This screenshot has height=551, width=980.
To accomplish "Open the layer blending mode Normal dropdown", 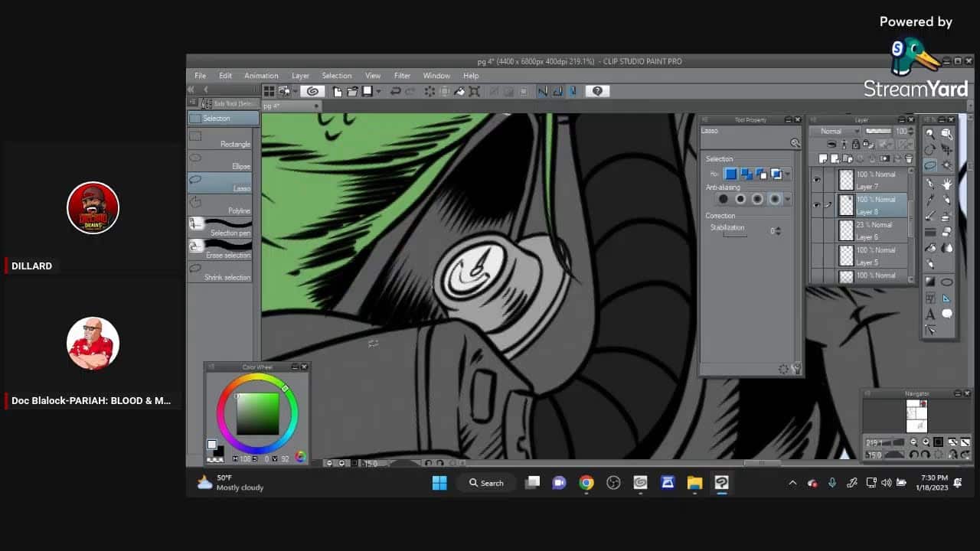I will [838, 131].
